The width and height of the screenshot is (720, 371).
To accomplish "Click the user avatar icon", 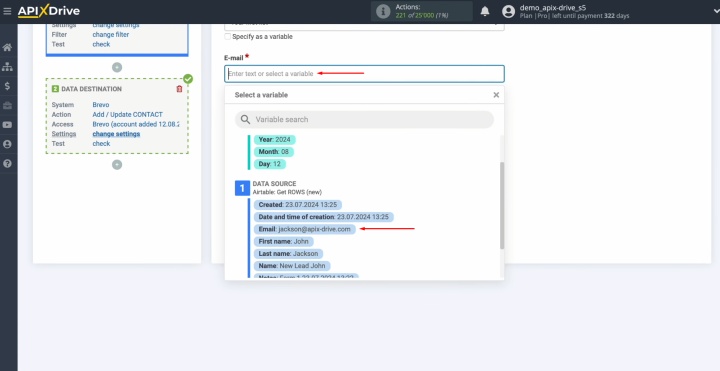I will [x=508, y=11].
